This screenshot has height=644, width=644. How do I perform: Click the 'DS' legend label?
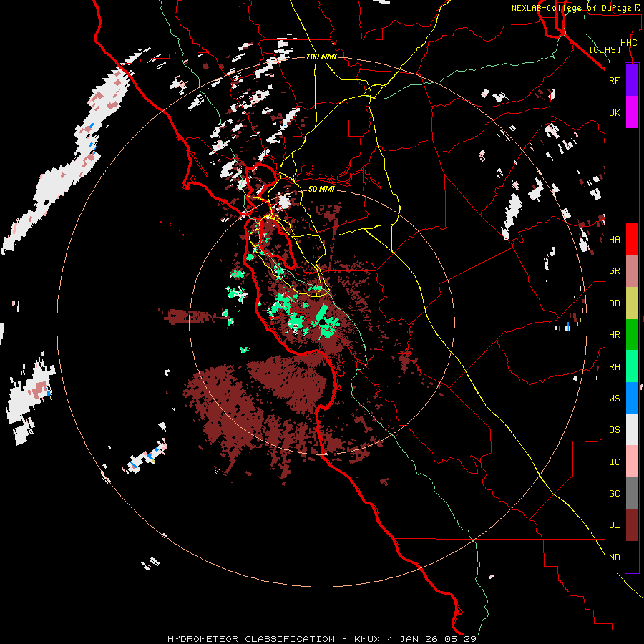(x=614, y=430)
